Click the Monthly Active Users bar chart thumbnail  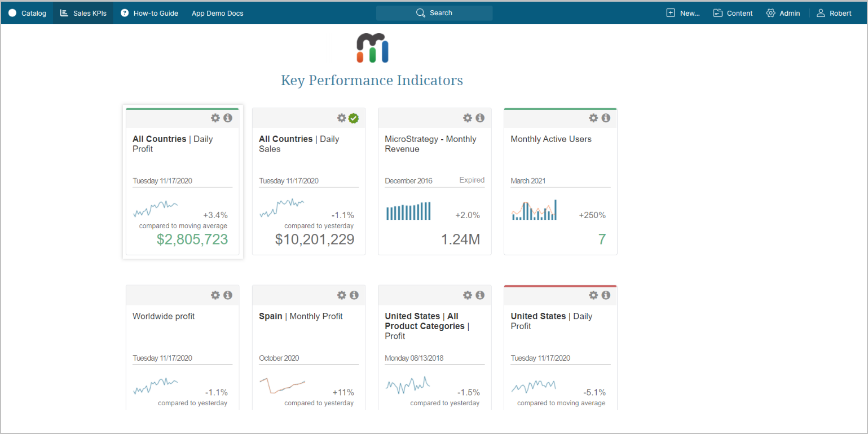pos(534,210)
